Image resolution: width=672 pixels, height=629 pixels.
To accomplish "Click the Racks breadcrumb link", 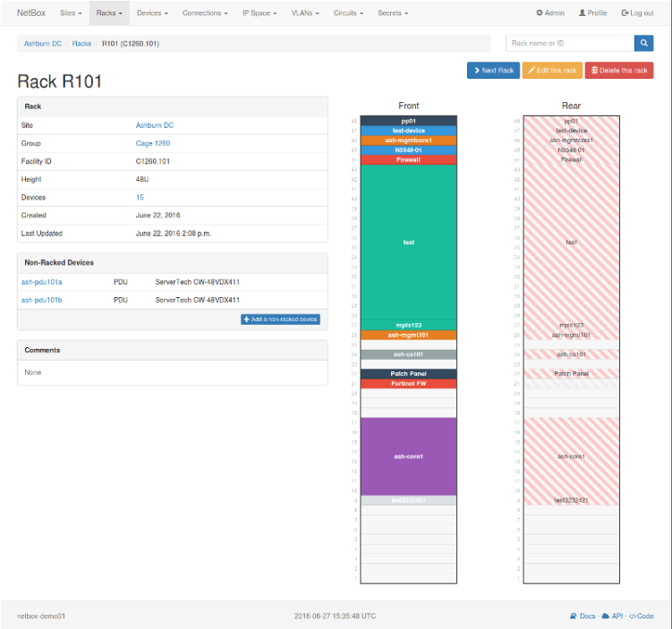I will [81, 44].
